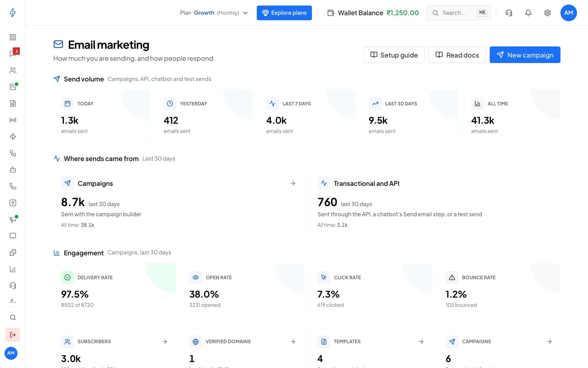
Task: Click the Delivery Rate 97.5% value
Action: (x=75, y=294)
